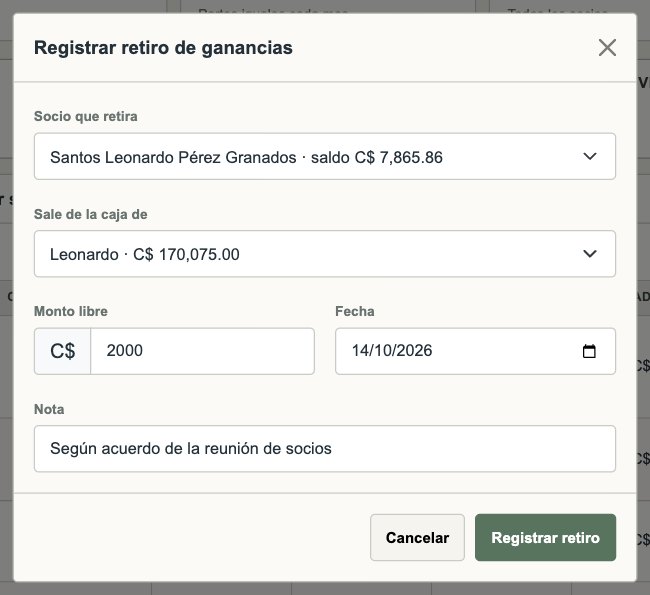Click the Monto libre label

[70, 311]
